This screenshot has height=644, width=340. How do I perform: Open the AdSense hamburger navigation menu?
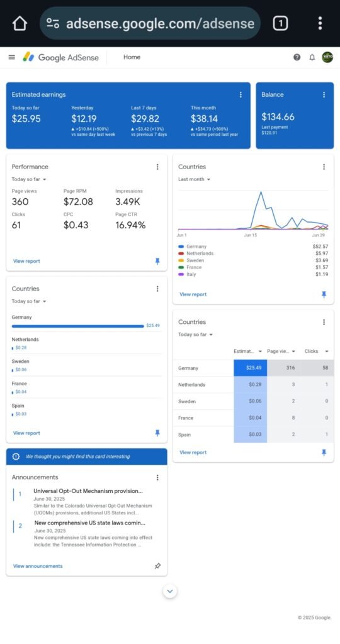[12, 57]
